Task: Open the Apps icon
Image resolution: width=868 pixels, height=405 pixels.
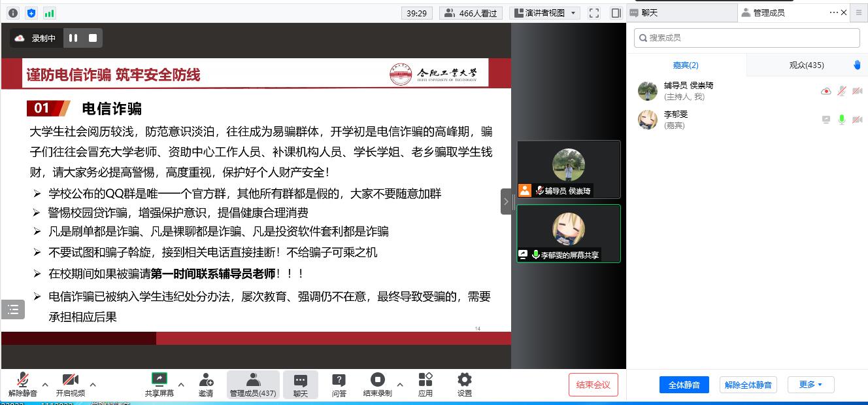Action: coord(426,385)
